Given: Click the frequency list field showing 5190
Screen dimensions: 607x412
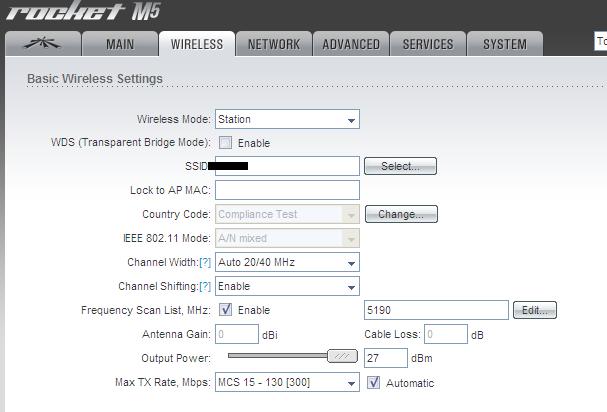Looking at the screenshot, I should point(436,310).
